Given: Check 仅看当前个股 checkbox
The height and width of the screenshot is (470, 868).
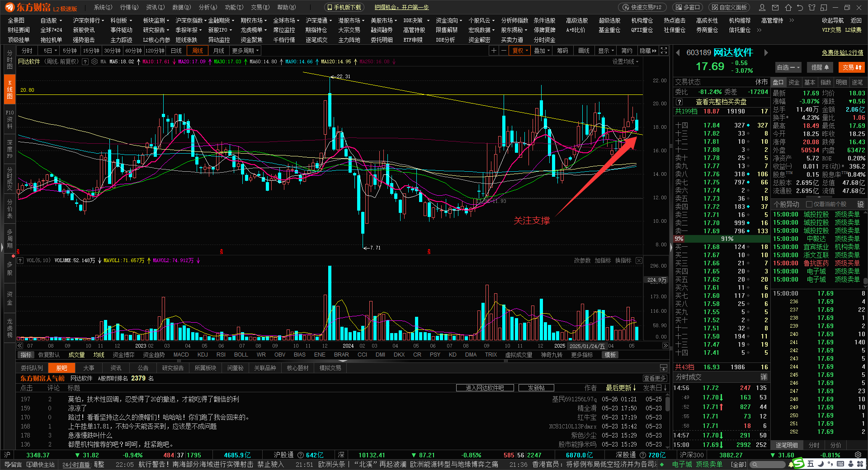Looking at the screenshot, I should pos(809,204).
